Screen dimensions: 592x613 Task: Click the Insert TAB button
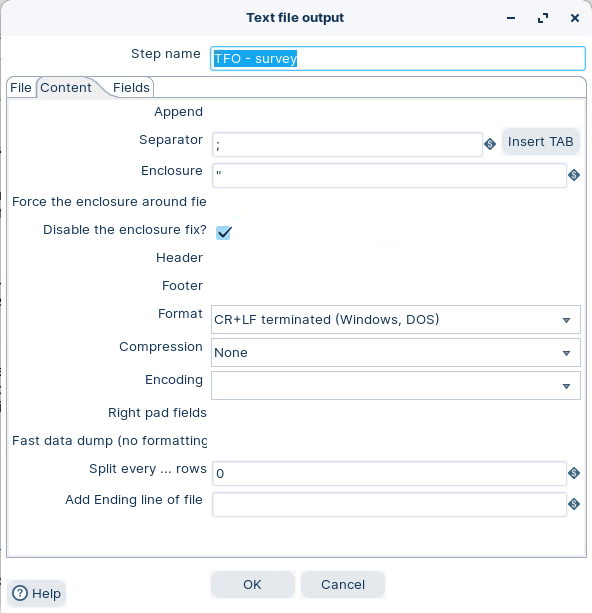540,142
